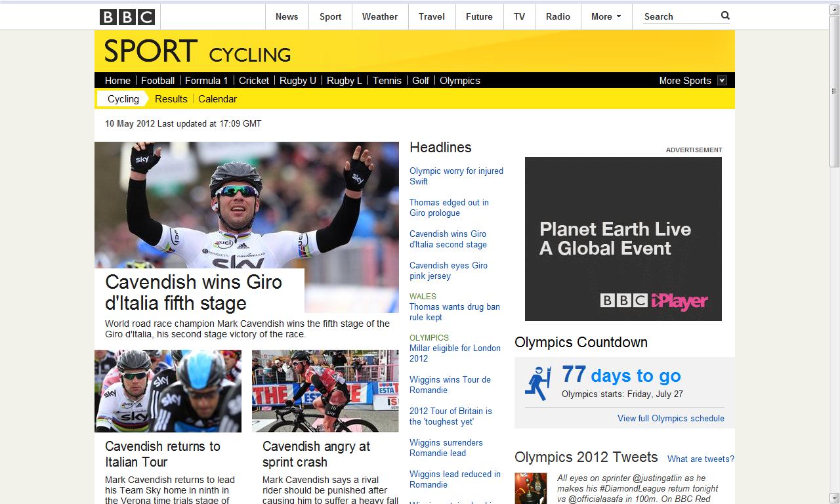This screenshot has width=840, height=504.
Task: Open Thomas edged out in Giro prologue
Action: pos(449,207)
